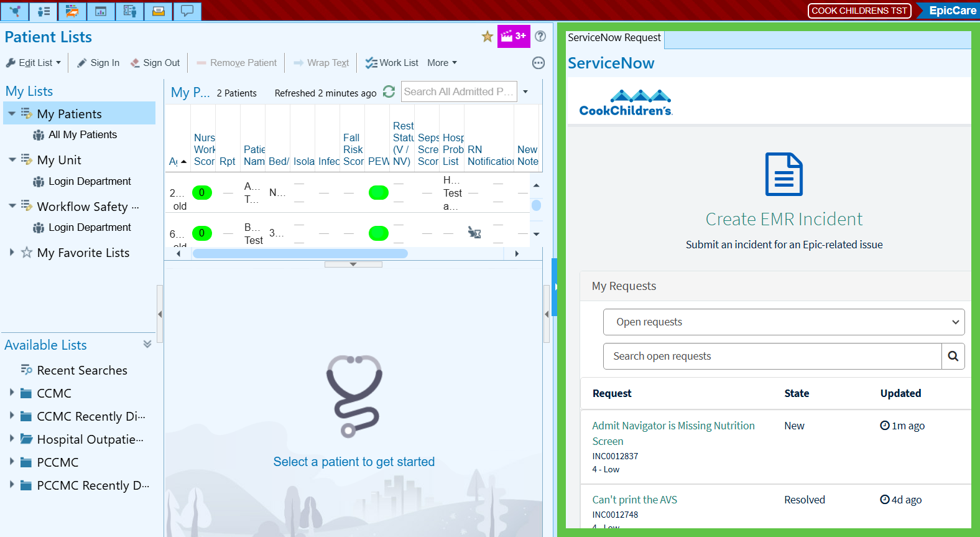980x537 pixels.
Task: Open the Can't print the AVS request
Action: [634, 500]
